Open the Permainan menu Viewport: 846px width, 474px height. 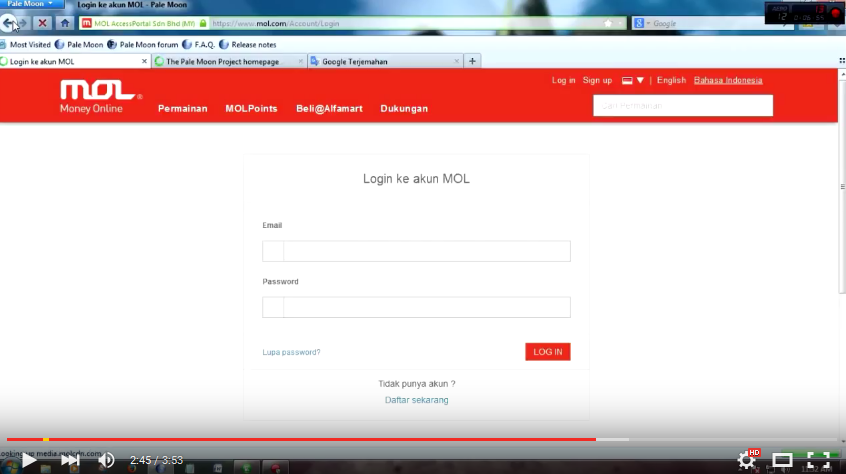tap(182, 108)
